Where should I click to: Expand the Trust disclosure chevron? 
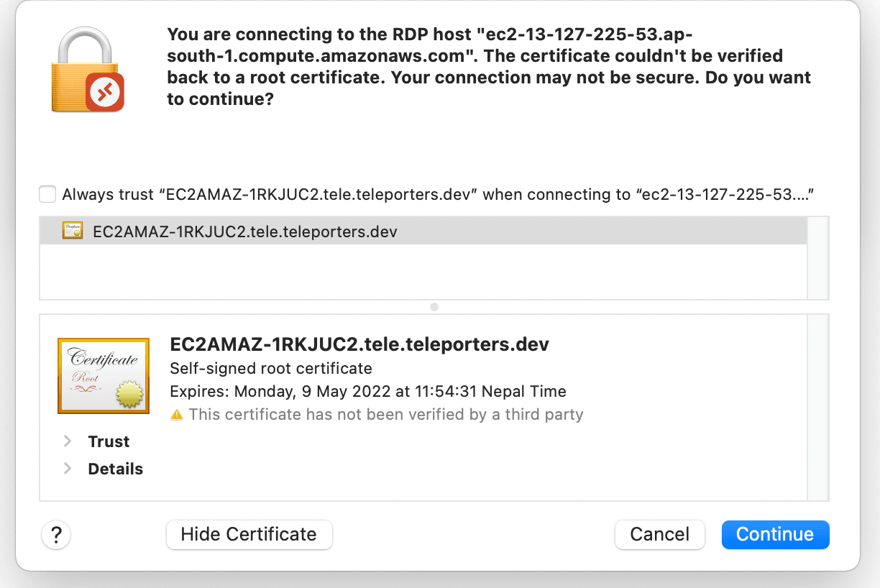[68, 441]
